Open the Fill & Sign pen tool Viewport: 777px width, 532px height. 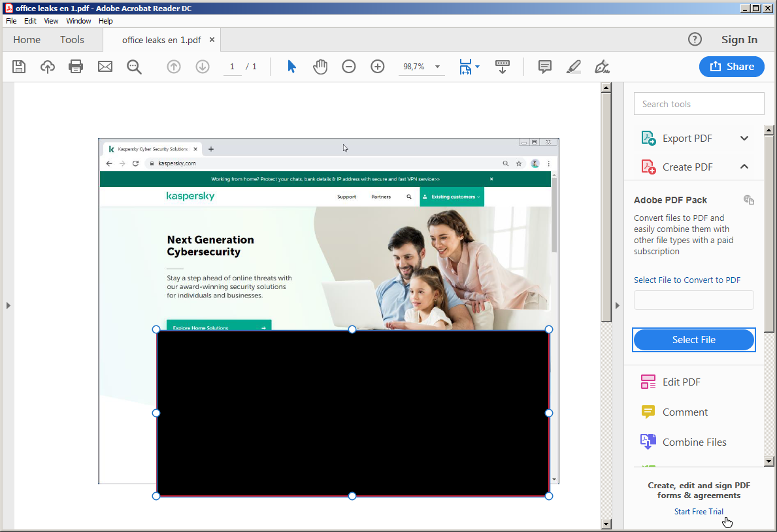coord(602,67)
